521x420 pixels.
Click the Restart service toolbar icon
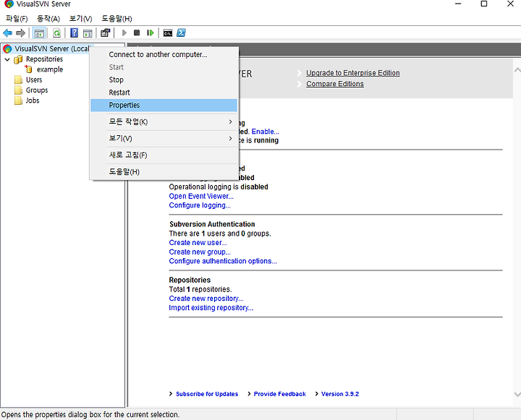tap(151, 33)
